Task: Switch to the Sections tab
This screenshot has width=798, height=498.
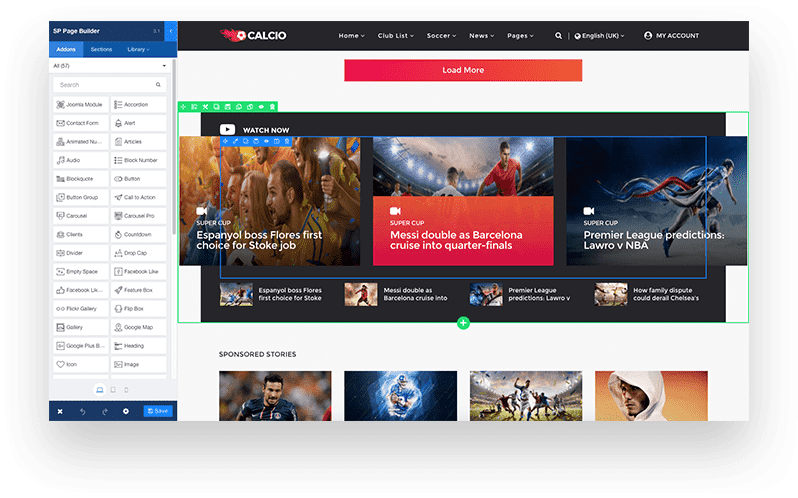Action: (101, 49)
